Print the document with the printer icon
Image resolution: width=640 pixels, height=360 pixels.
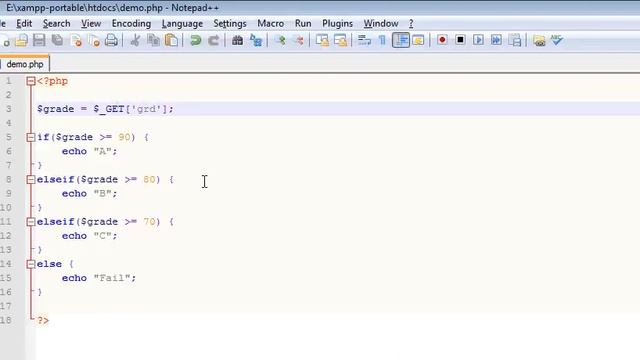coord(111,40)
